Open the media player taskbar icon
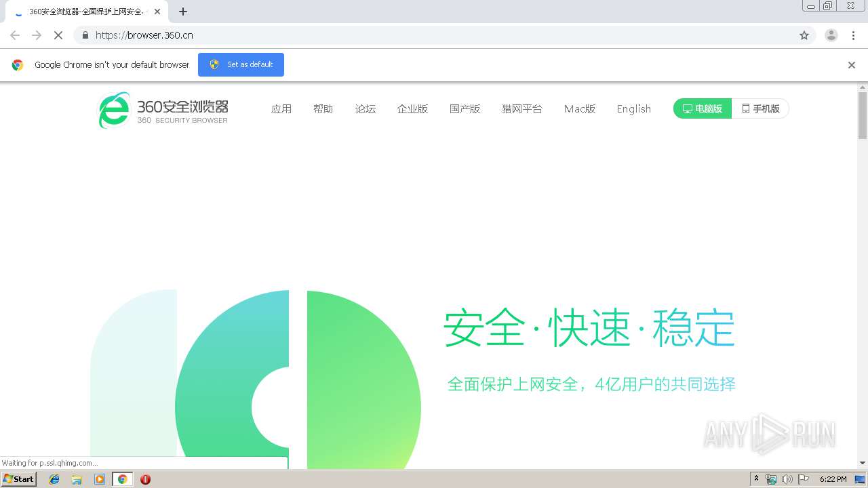This screenshot has height=488, width=868. (x=100, y=479)
